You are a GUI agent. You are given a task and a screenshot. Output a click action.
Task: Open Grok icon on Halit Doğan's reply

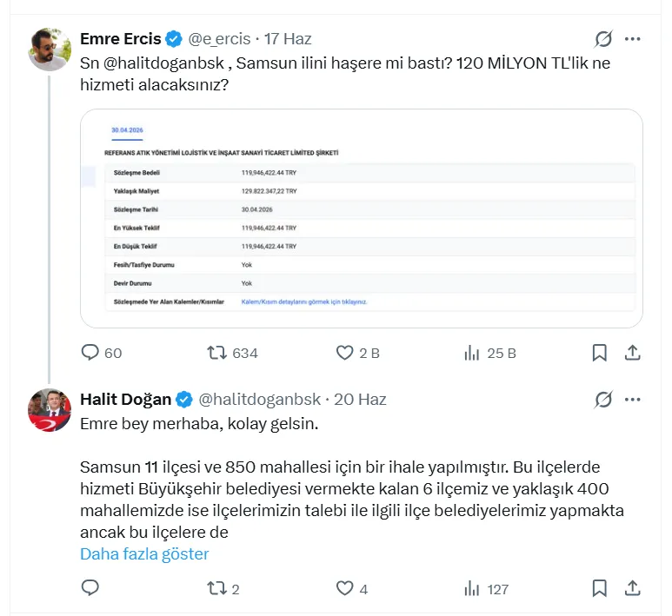(603, 400)
